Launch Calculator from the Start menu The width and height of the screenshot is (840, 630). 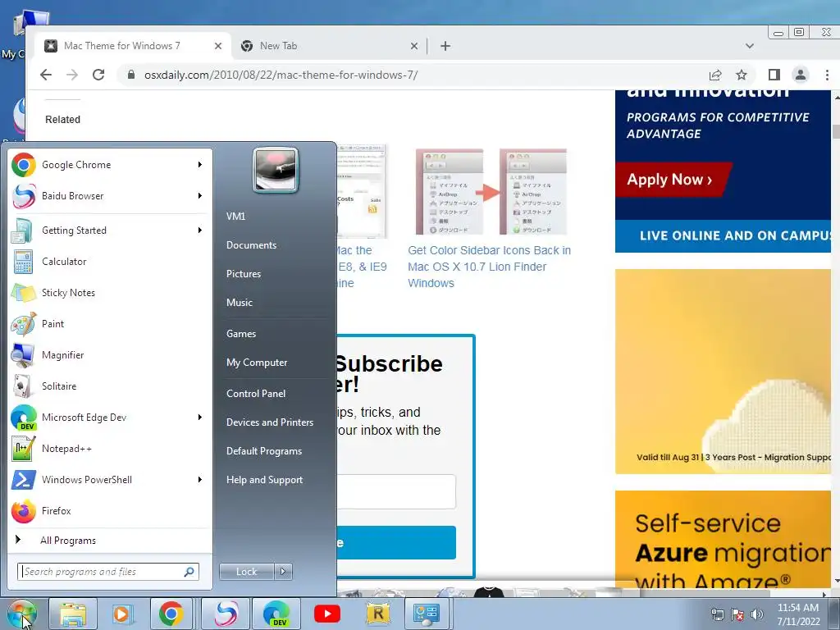(x=107, y=262)
